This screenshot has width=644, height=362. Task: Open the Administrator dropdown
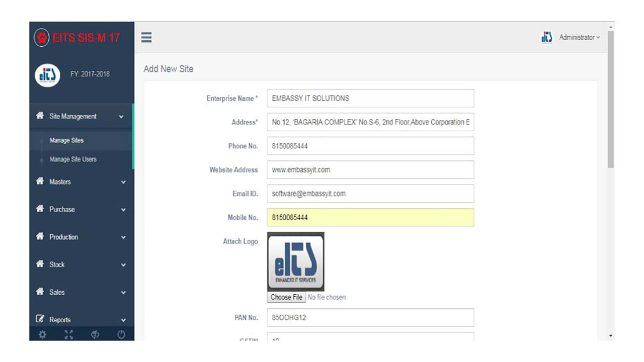580,37
